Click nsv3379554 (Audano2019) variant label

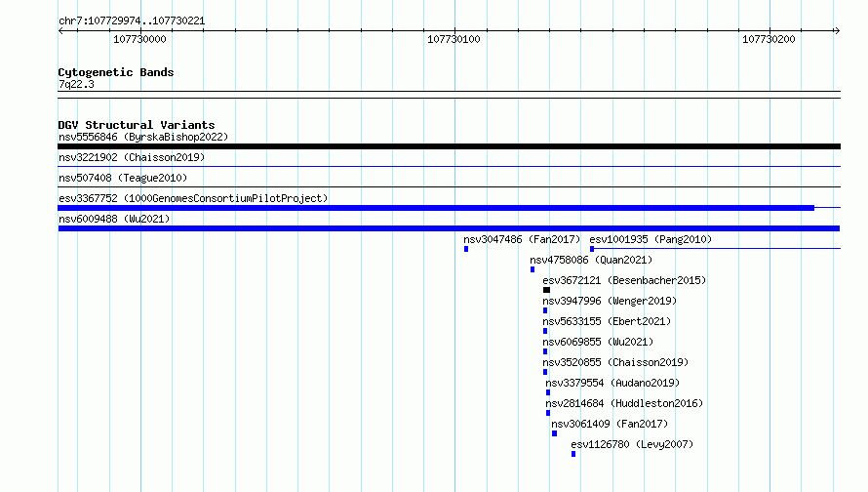coord(612,383)
